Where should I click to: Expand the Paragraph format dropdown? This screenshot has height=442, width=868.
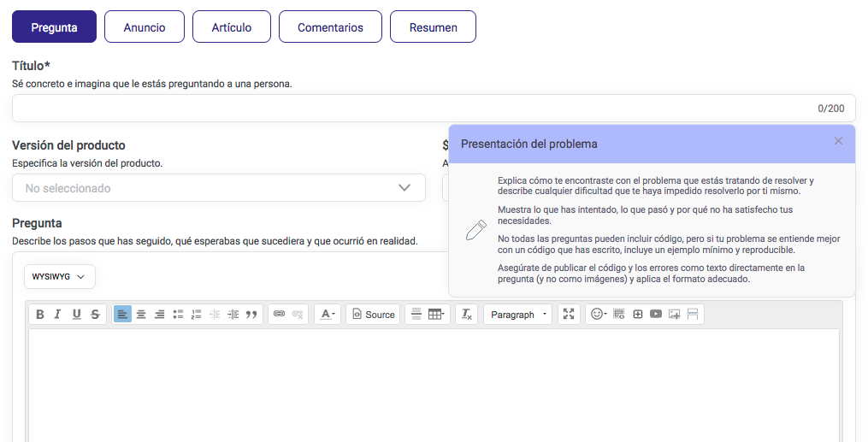(518, 315)
